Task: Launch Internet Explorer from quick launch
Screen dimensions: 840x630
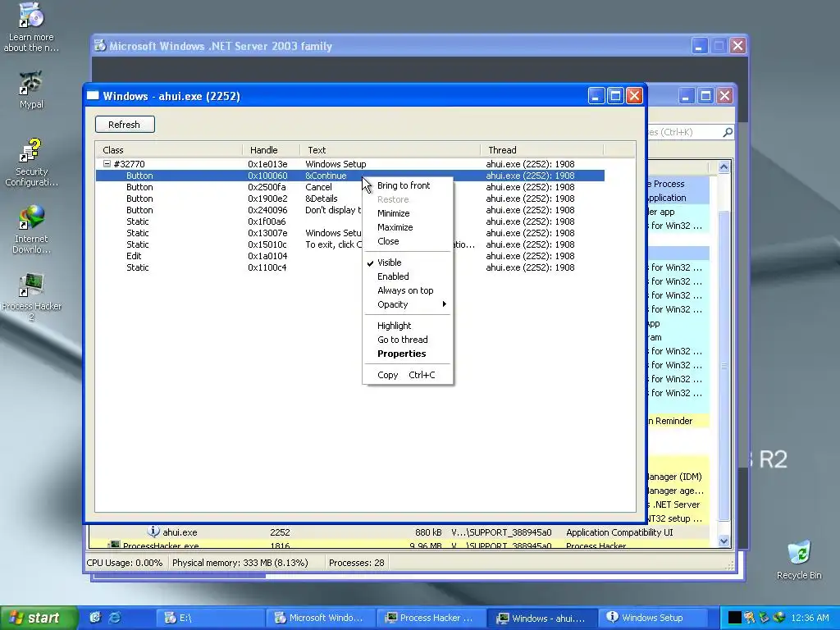Action: point(115,618)
